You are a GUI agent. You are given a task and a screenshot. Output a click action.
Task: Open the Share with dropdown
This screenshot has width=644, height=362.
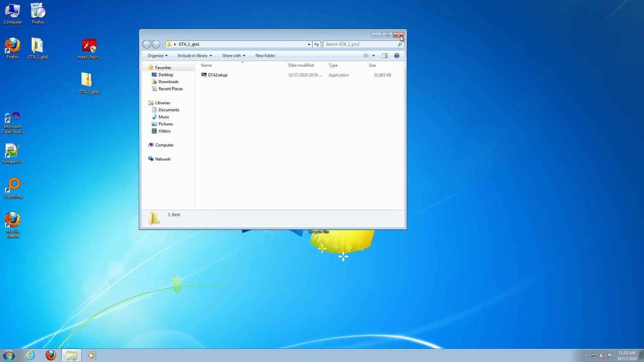coord(233,56)
